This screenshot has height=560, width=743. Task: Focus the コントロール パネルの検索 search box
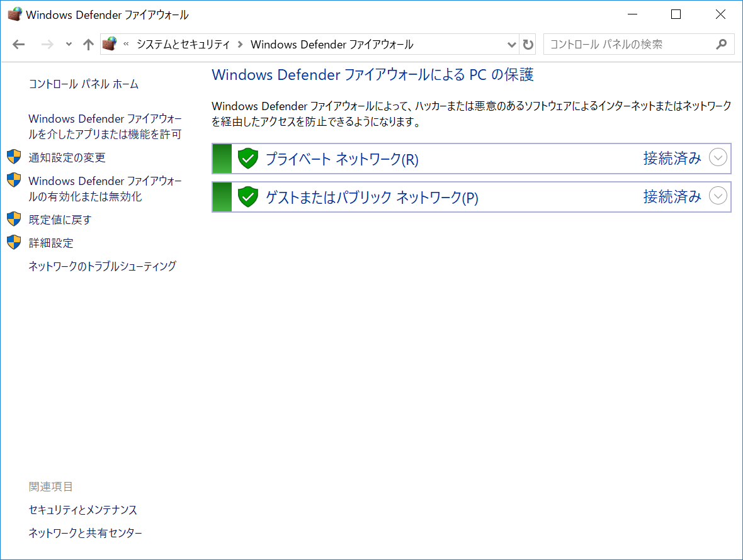[638, 44]
